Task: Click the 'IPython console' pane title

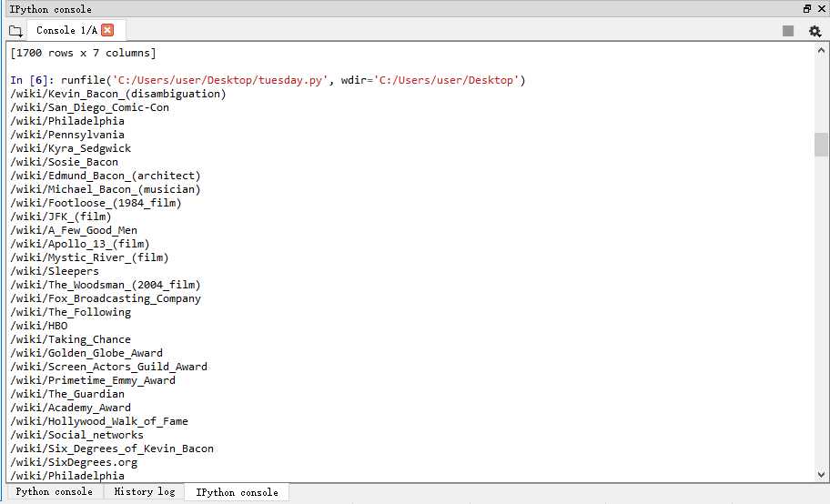Action: (50, 9)
